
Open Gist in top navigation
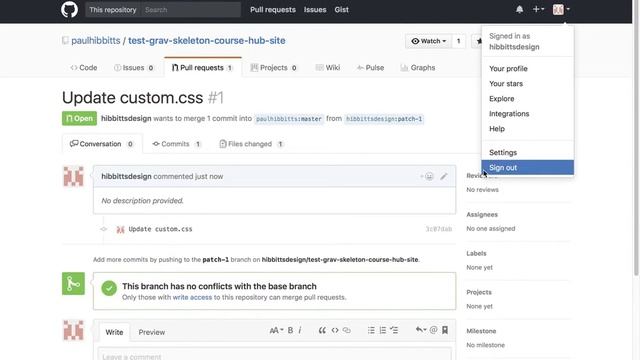tap(341, 10)
